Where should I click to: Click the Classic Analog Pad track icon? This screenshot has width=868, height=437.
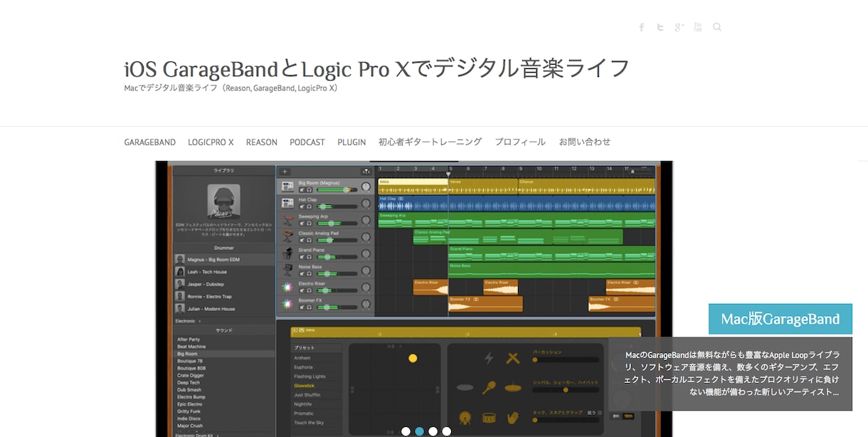(x=287, y=237)
